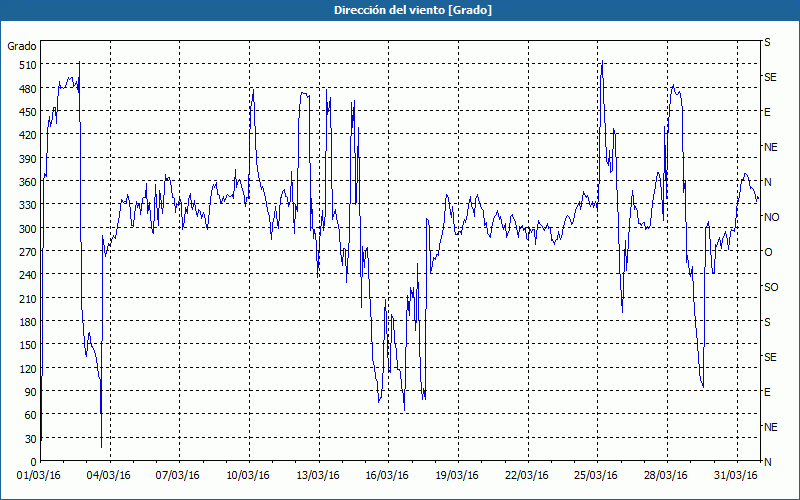Click the 13/03/16 date label
This screenshot has height=500, width=800.
[x=318, y=476]
